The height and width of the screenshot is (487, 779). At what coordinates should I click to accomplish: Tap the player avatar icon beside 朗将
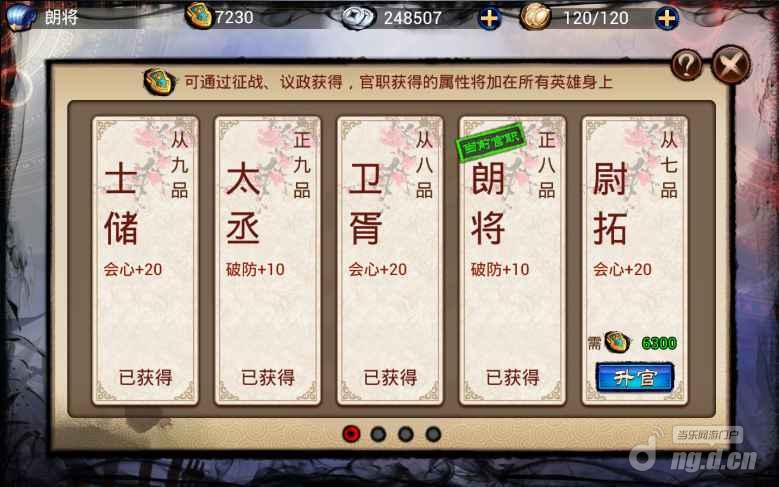coord(20,16)
